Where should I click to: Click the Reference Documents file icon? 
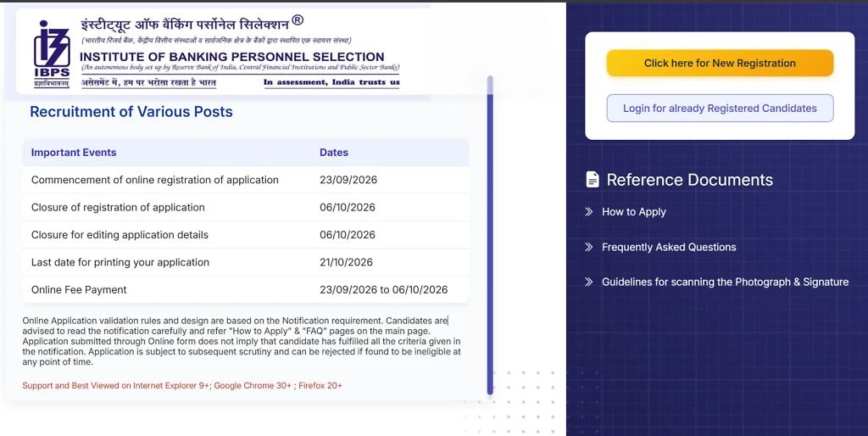(x=593, y=180)
